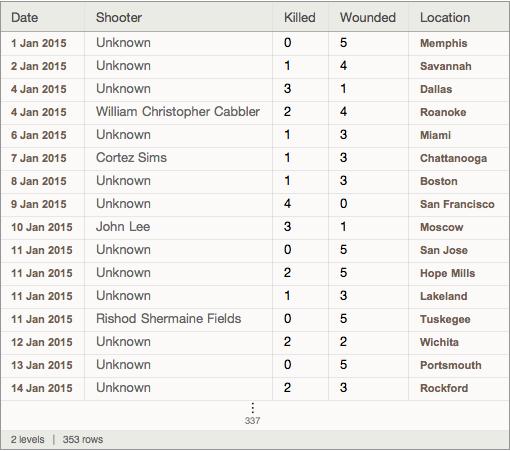Select the 8 Jan 2015 date cell
Image resolution: width=510 pixels, height=451 pixels.
click(39, 181)
